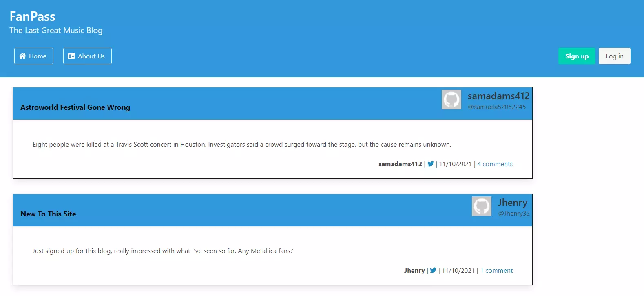The height and width of the screenshot is (296, 644).
Task: Select the Jhenry username in the post header
Action: click(x=512, y=203)
